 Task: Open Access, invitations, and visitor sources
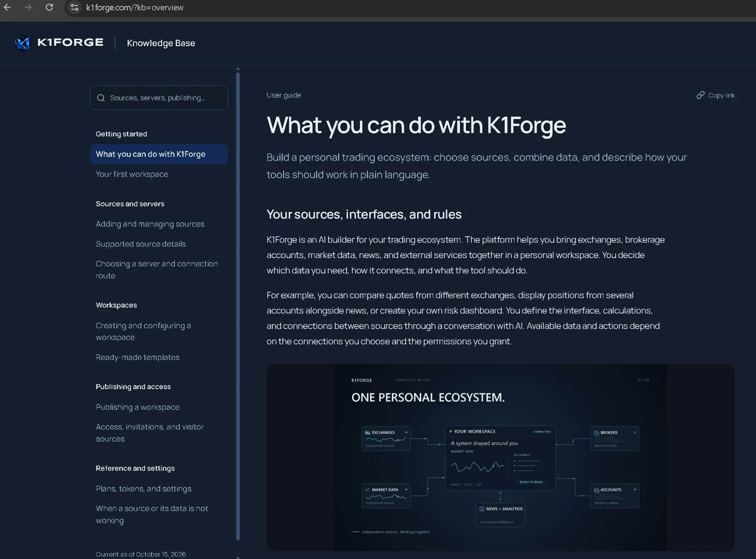click(x=150, y=433)
